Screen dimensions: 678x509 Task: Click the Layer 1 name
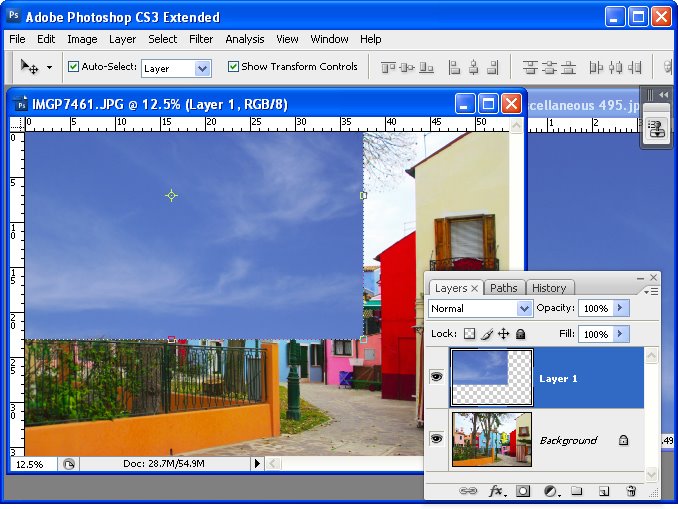558,379
